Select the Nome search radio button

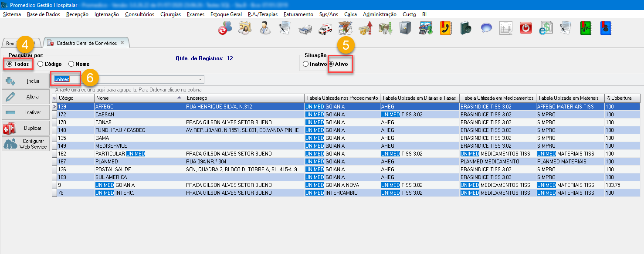(71, 64)
